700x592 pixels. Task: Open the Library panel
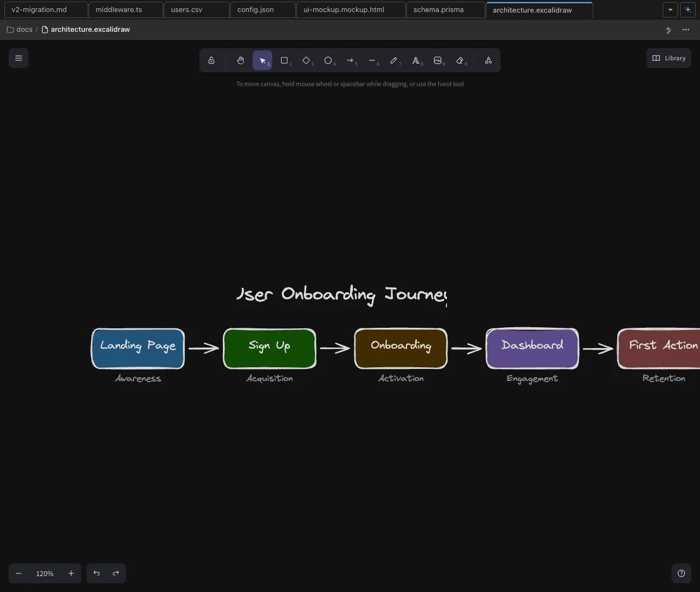[x=668, y=58]
